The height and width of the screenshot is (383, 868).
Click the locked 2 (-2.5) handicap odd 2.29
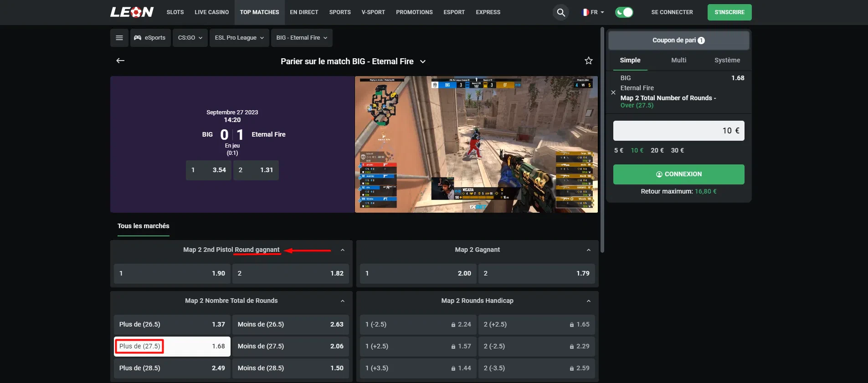coord(537,346)
